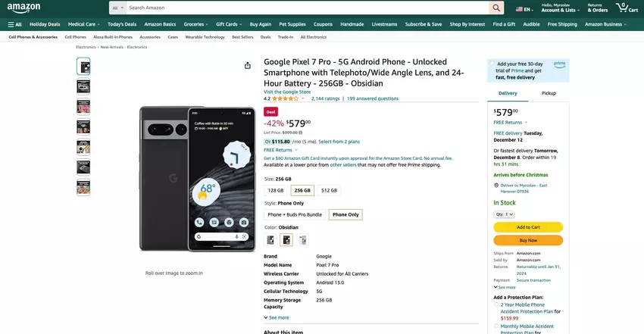Check the Prime free trial checkbox
This screenshot has height=334, width=644.
pyautogui.click(x=492, y=64)
